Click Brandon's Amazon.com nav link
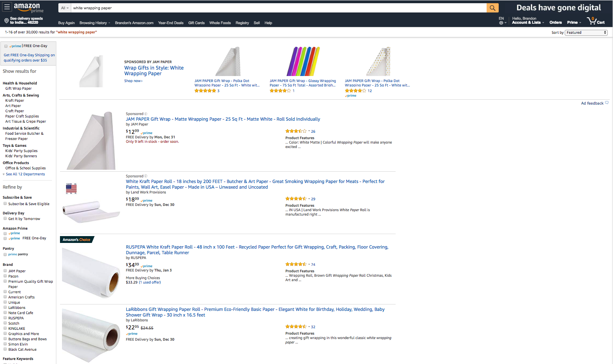Screen dimensions: 613x364 (134, 23)
